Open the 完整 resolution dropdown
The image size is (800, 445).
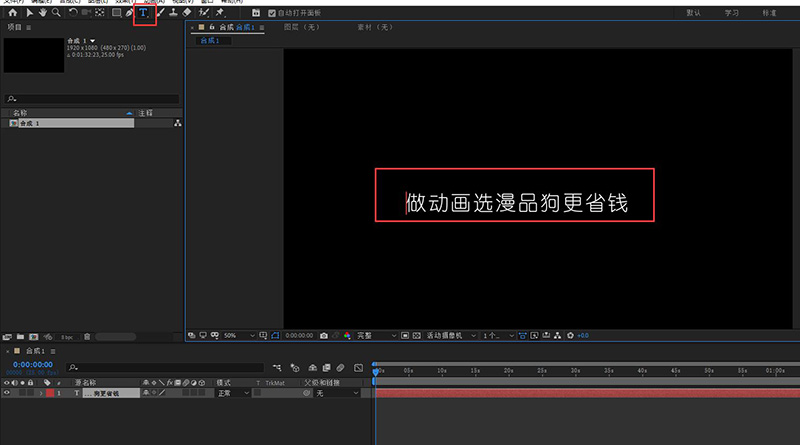pos(377,335)
